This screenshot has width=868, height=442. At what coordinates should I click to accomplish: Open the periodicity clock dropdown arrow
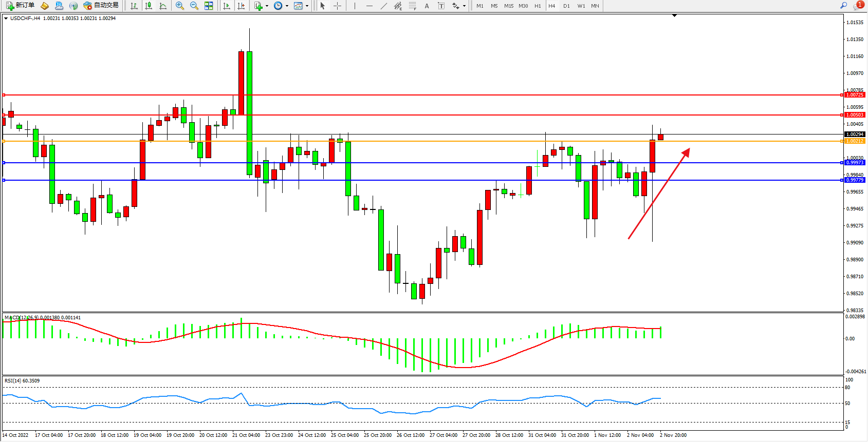click(x=287, y=6)
